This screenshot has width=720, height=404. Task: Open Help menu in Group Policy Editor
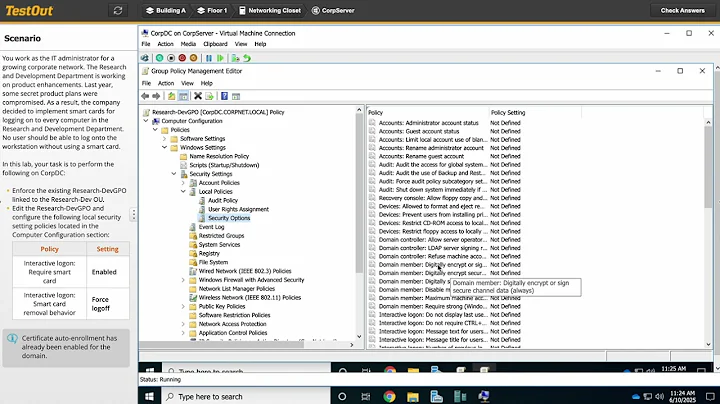coord(207,83)
